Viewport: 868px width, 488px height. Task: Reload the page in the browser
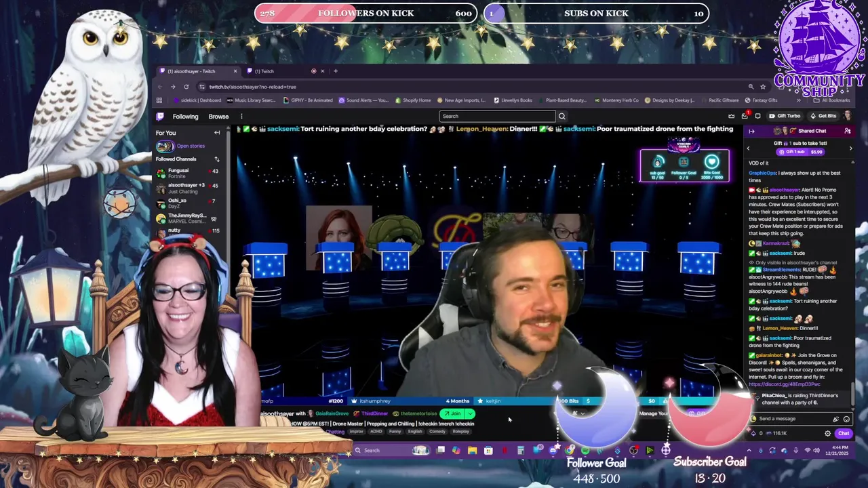pyautogui.click(x=186, y=87)
